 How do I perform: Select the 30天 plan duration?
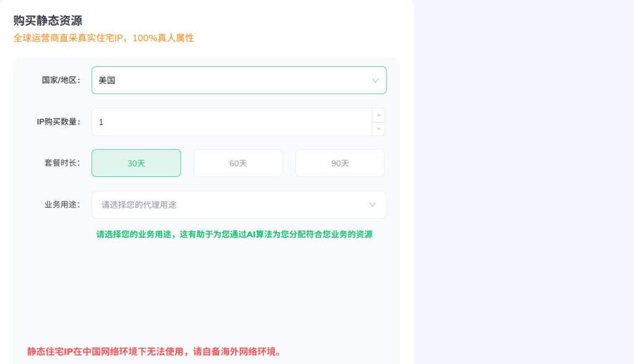tap(136, 163)
